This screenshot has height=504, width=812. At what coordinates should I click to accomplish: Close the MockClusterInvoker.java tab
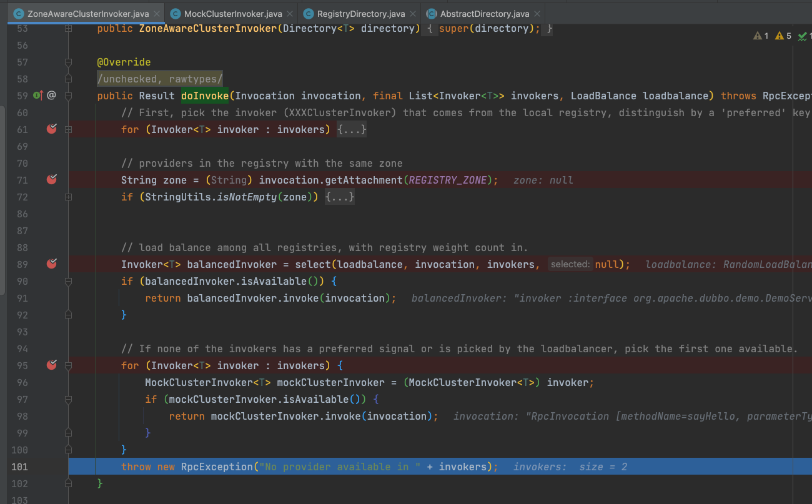(289, 14)
